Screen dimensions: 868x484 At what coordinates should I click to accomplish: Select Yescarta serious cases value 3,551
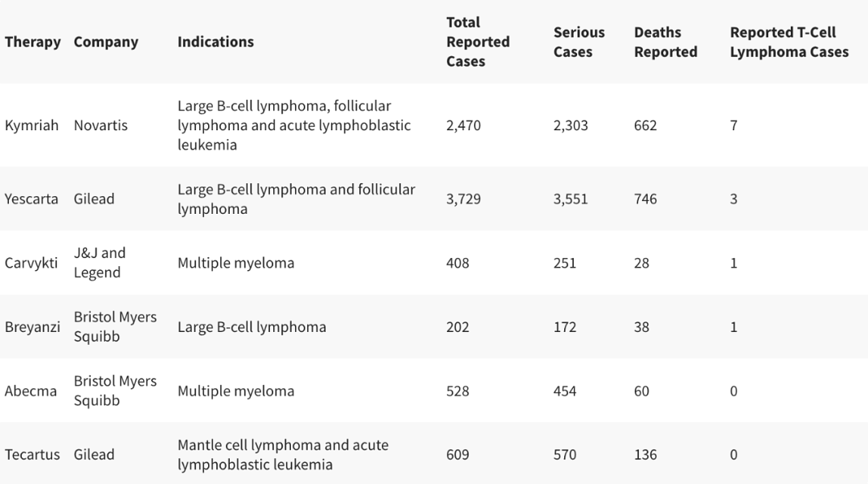570,199
